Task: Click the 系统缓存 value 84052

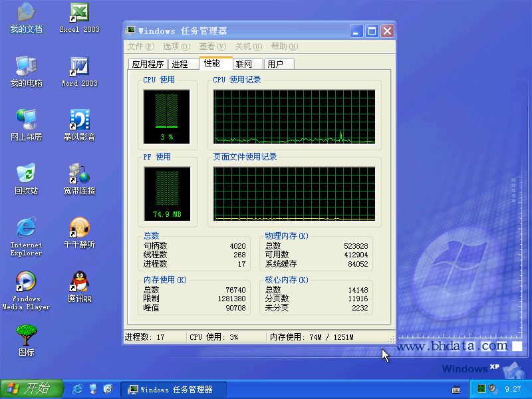Action: tap(358, 264)
